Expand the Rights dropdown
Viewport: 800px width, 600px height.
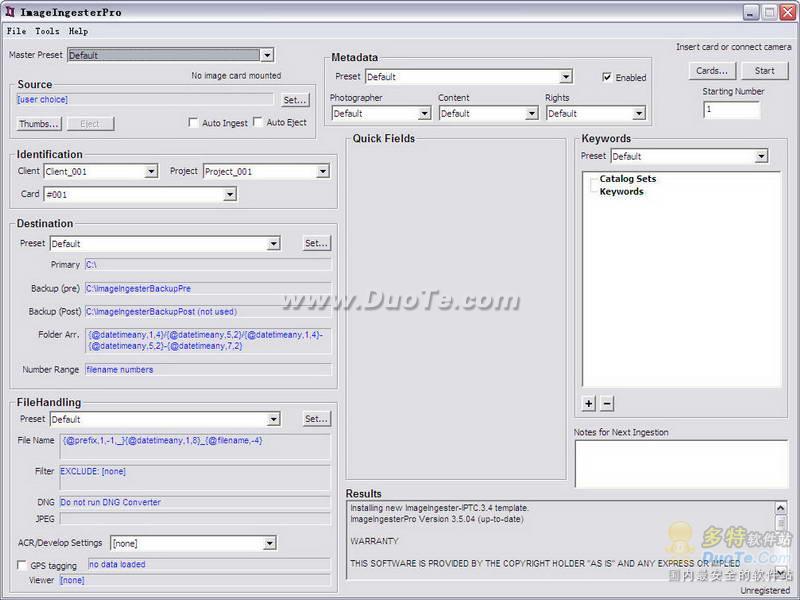pos(639,113)
